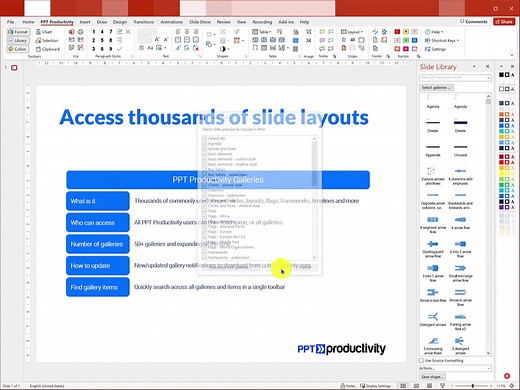Click the Display Settings status bar button

pos(375,386)
